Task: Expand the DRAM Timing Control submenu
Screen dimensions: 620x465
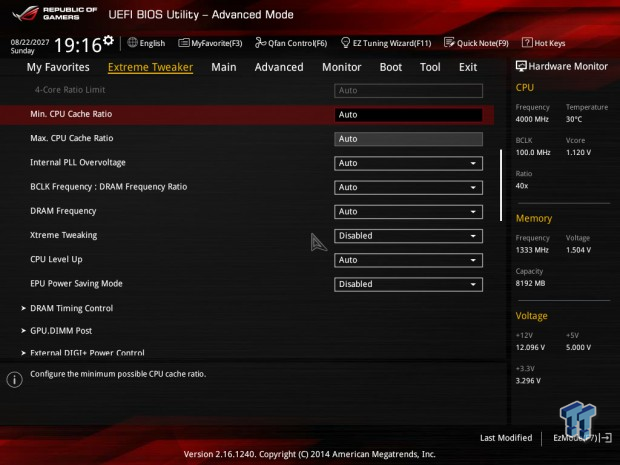Action: 72,308
